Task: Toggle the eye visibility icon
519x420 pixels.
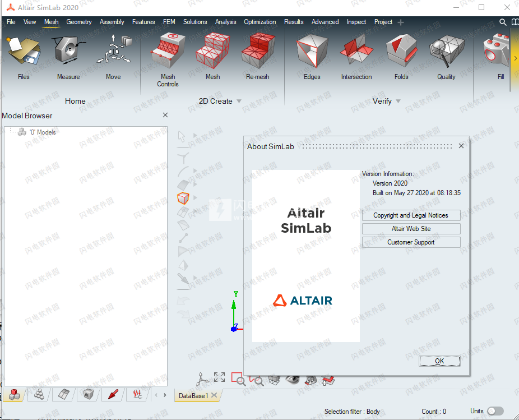Action: (292, 379)
